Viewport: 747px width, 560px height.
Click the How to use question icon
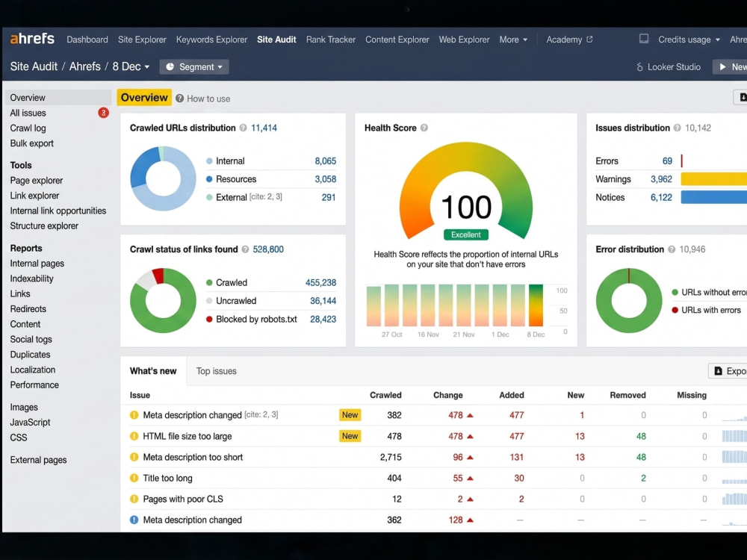tap(179, 99)
